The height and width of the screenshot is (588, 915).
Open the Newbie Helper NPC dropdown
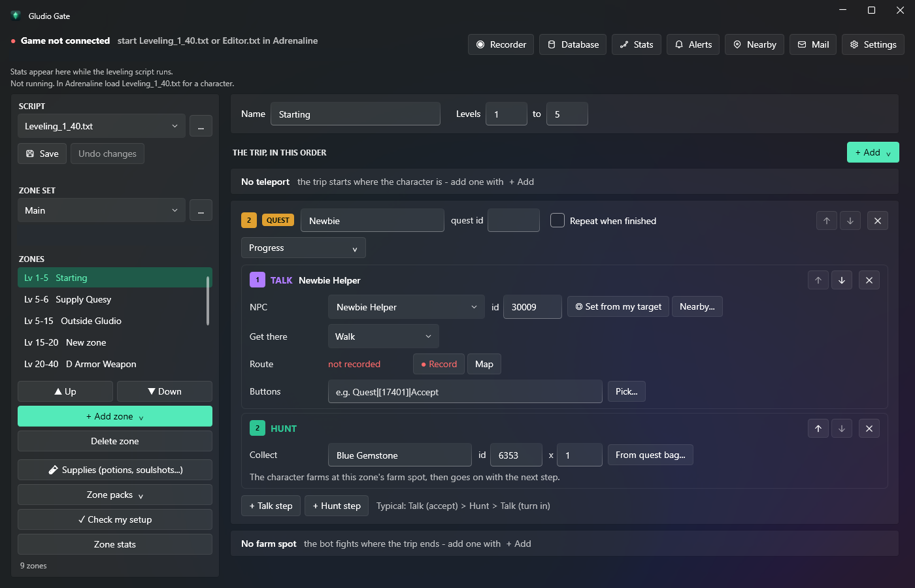tap(407, 307)
